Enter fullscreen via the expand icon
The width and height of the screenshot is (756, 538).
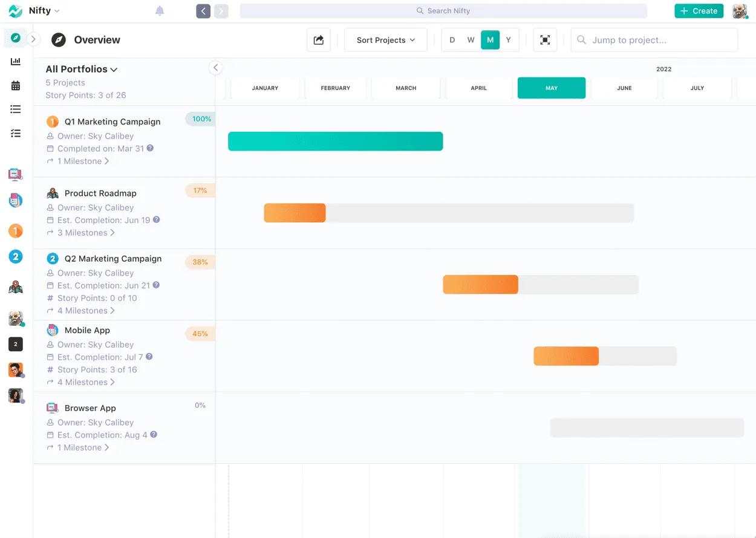[544, 39]
